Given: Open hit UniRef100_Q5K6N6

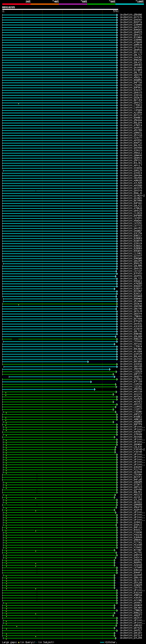Looking at the screenshot, I should tap(131, 15).
